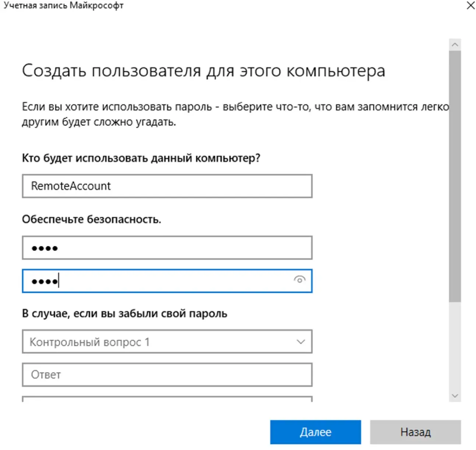Click into the first password field

167,248
